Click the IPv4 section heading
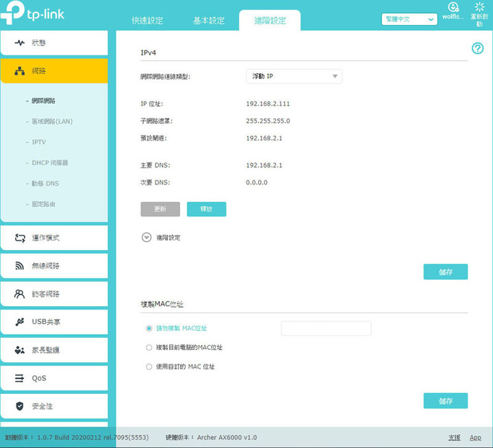Screen dimensions: 493x448 148,53
